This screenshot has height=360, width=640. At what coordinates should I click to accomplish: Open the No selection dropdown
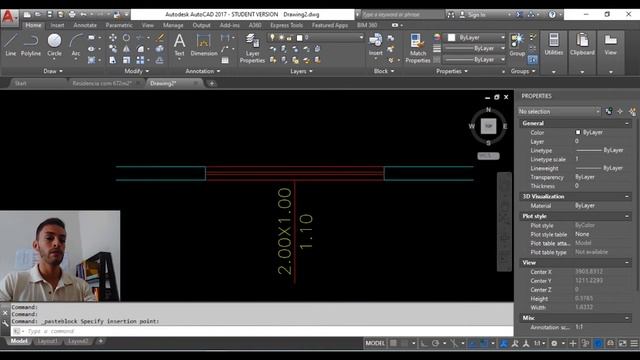pos(559,111)
